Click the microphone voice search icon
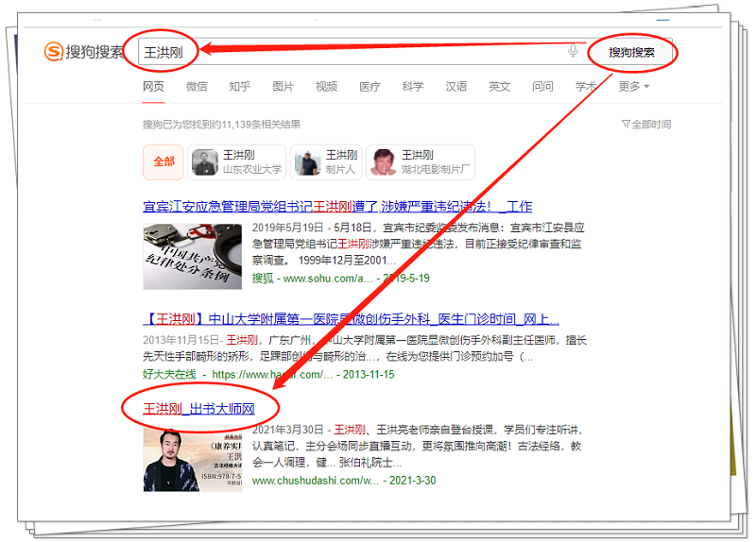Screen dimensions: 756x542 pyautogui.click(x=573, y=51)
